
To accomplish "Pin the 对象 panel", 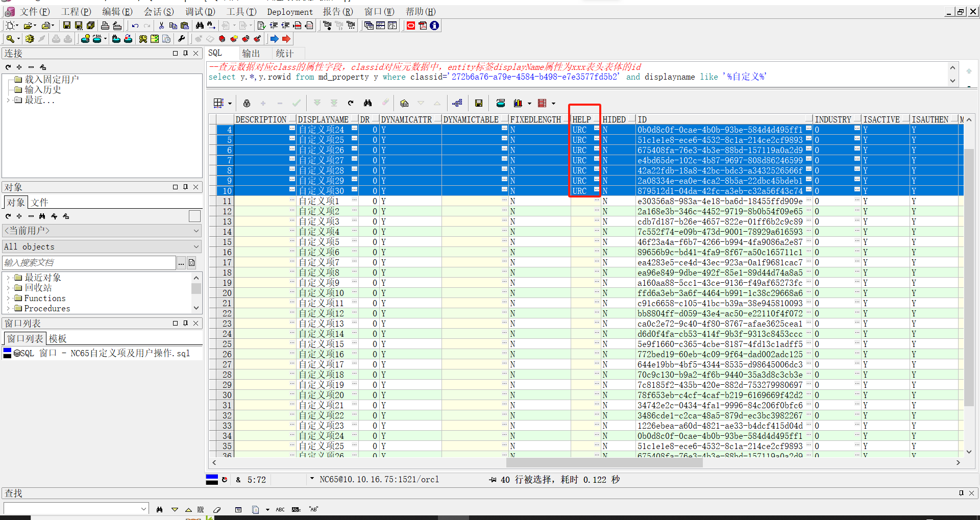I will 186,187.
